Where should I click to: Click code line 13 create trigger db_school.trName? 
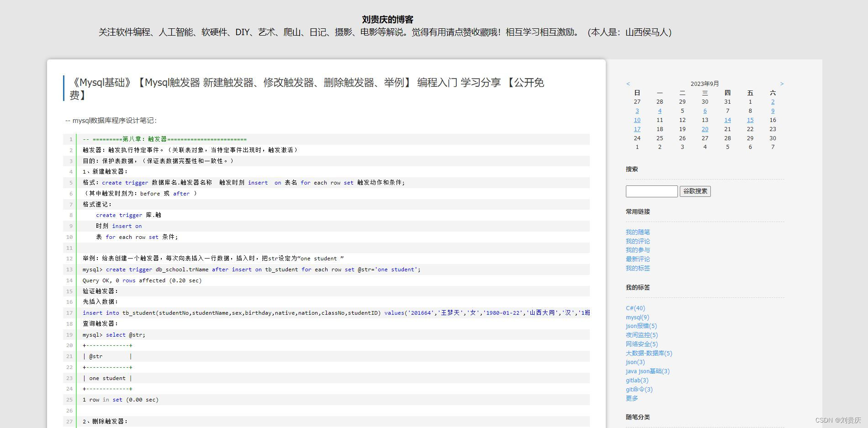[x=251, y=269]
